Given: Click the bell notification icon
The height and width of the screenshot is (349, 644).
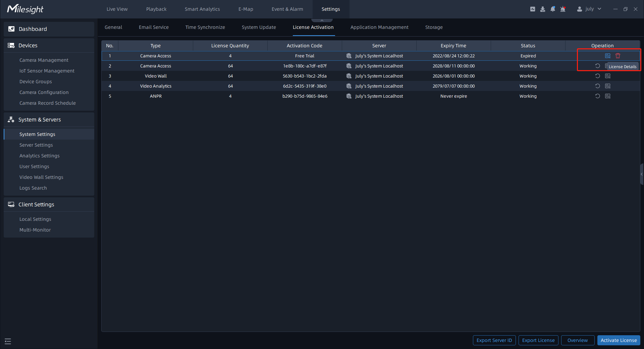Looking at the screenshot, I should pos(553,9).
